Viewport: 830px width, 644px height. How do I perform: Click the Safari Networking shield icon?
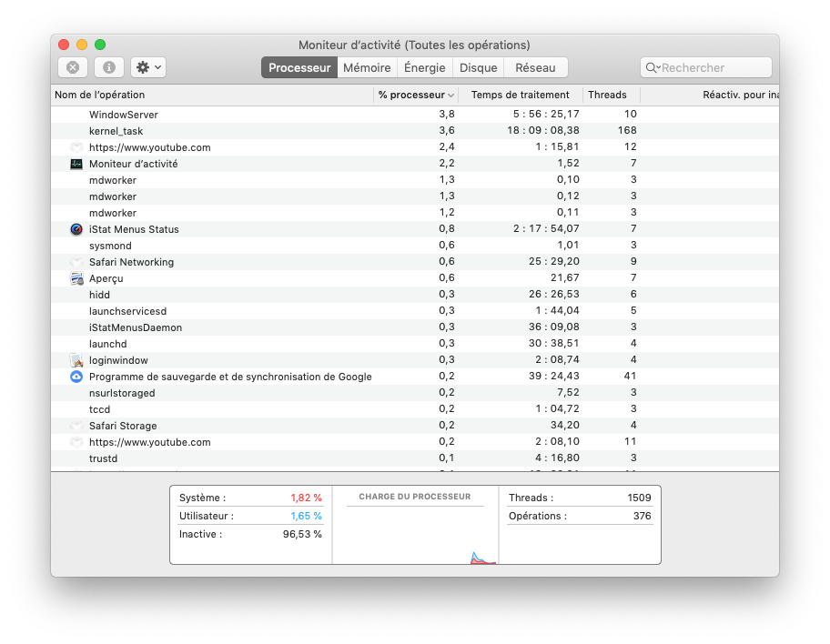click(76, 262)
